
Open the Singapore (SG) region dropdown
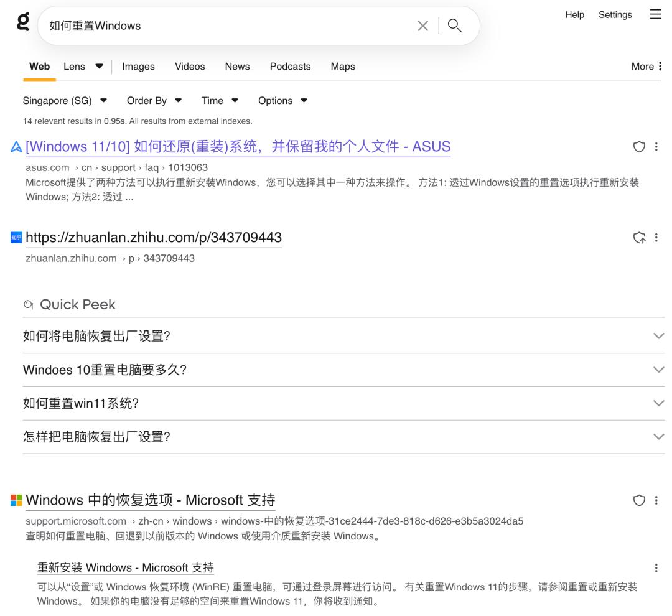click(x=65, y=101)
